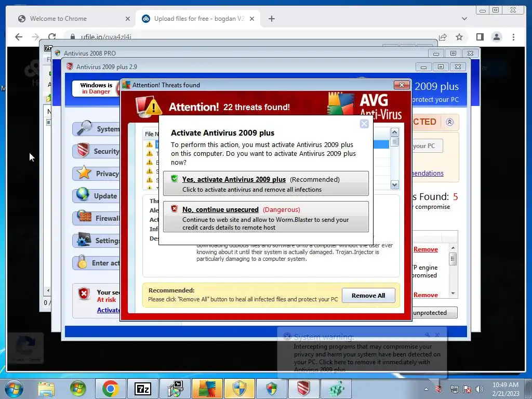Screen dimensions: 532x399
Task: Close the Welcome to Chrome tab
Action: [x=128, y=19]
